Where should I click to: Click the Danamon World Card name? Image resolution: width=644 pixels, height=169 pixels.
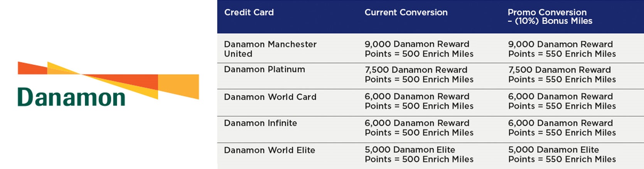[270, 97]
